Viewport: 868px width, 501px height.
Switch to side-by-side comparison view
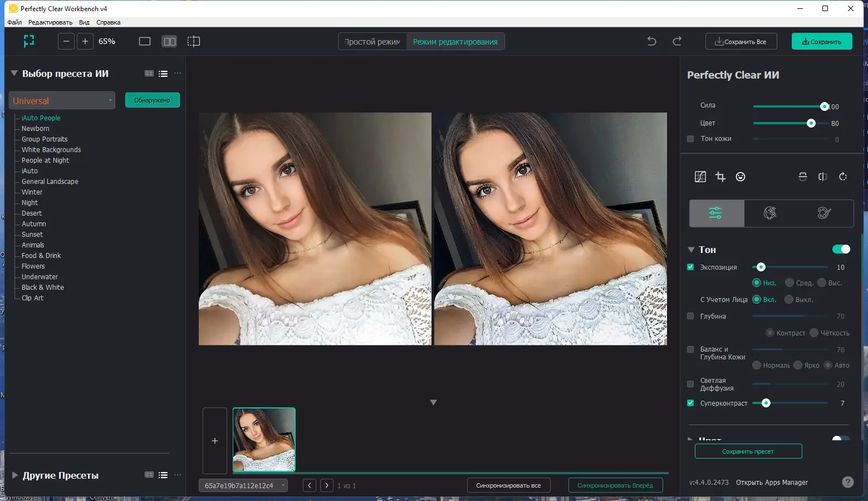[169, 41]
